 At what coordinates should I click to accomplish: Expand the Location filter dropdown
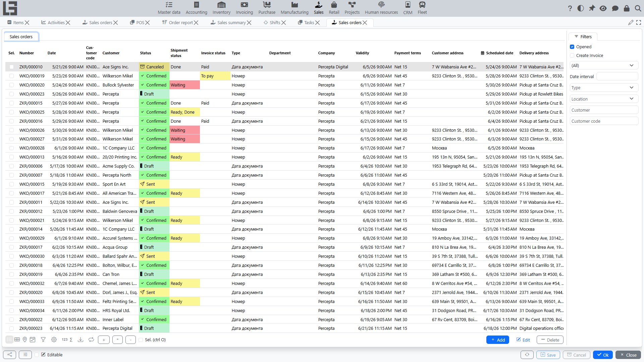click(604, 99)
